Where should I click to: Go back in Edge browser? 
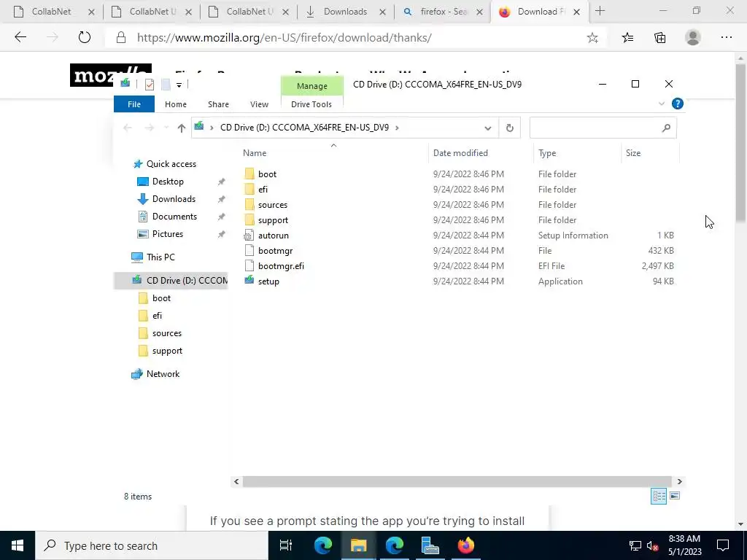[20, 38]
